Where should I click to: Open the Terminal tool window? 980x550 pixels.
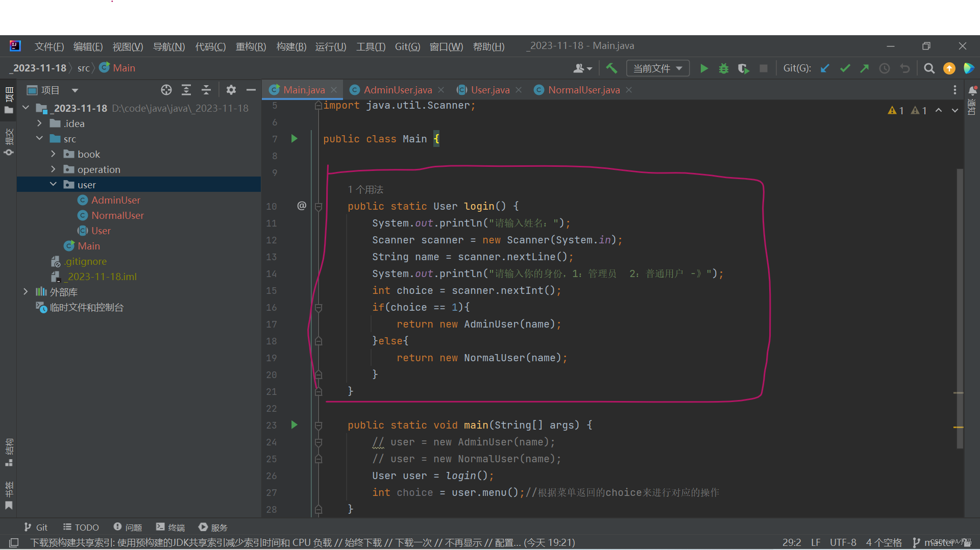click(x=170, y=527)
